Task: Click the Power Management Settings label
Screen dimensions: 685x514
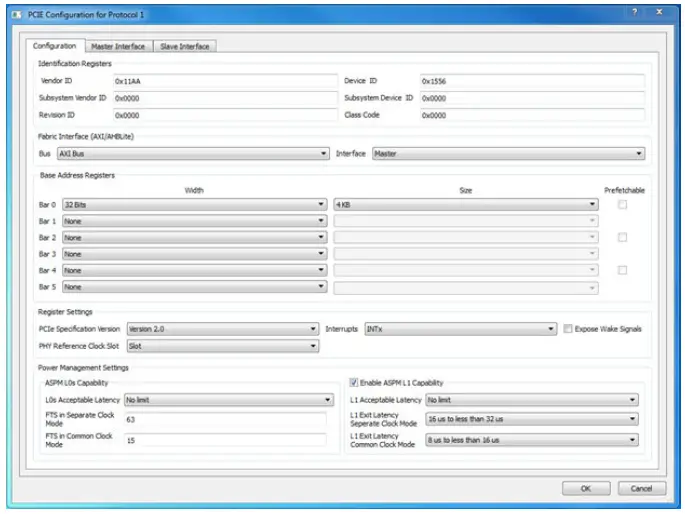Action: (x=83, y=368)
